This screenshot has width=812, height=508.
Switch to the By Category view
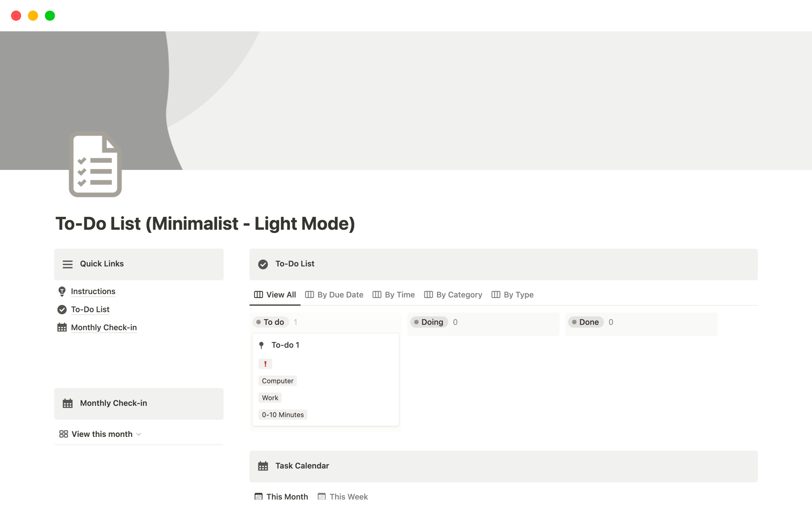click(x=459, y=295)
